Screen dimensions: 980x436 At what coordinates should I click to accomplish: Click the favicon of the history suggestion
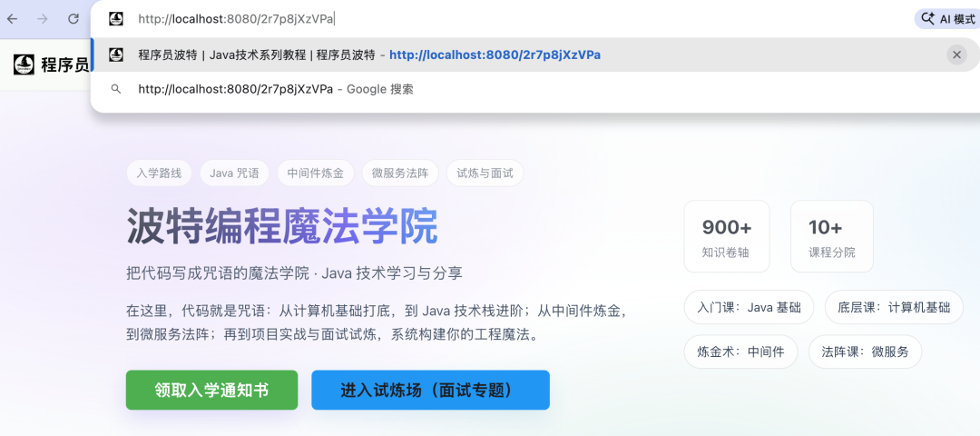point(115,54)
